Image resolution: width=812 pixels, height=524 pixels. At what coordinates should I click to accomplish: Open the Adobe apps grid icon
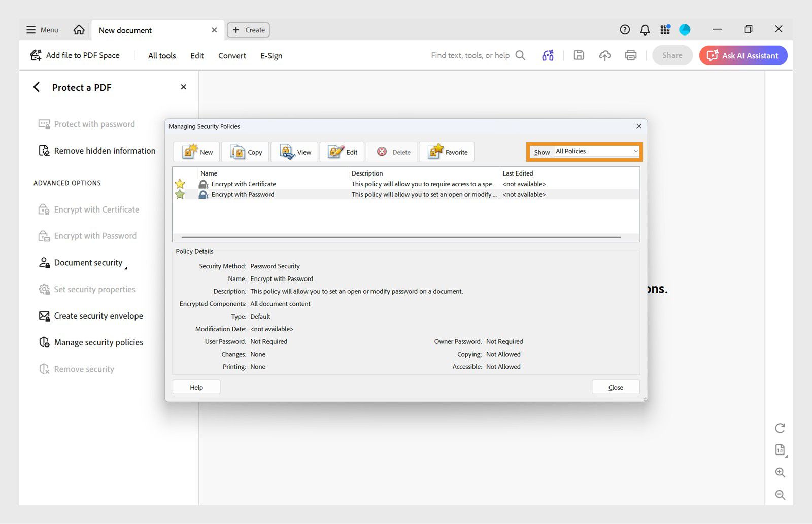pos(665,30)
